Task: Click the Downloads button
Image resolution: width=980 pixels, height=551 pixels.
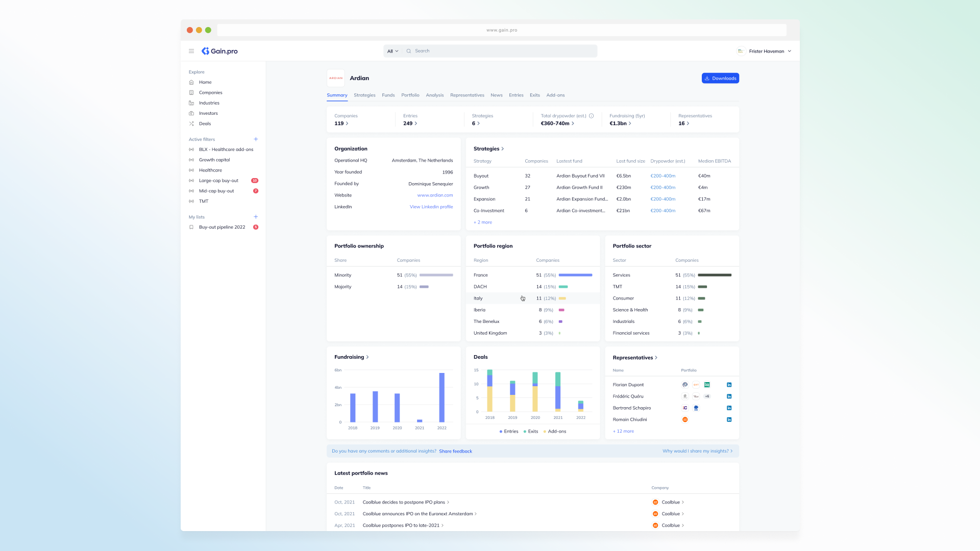Action: (x=720, y=78)
